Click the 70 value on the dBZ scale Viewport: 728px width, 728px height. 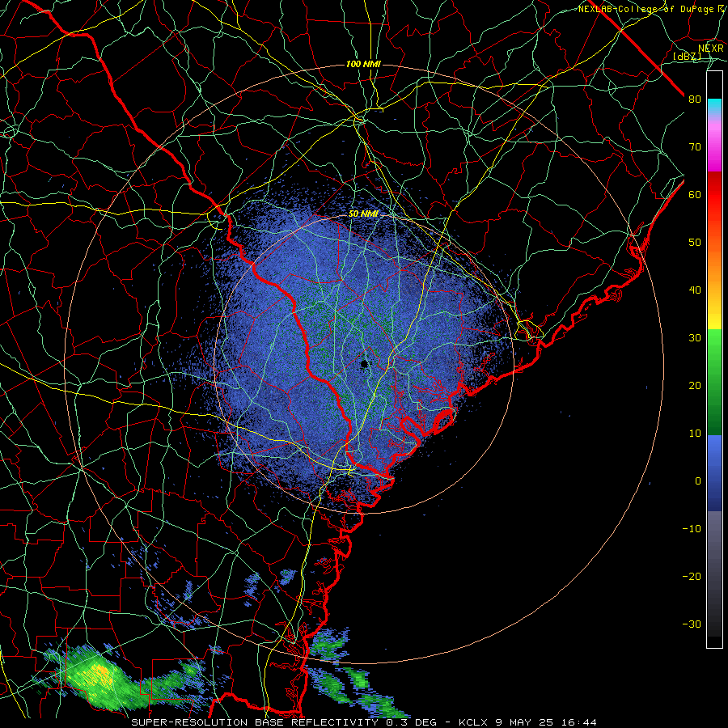point(695,146)
